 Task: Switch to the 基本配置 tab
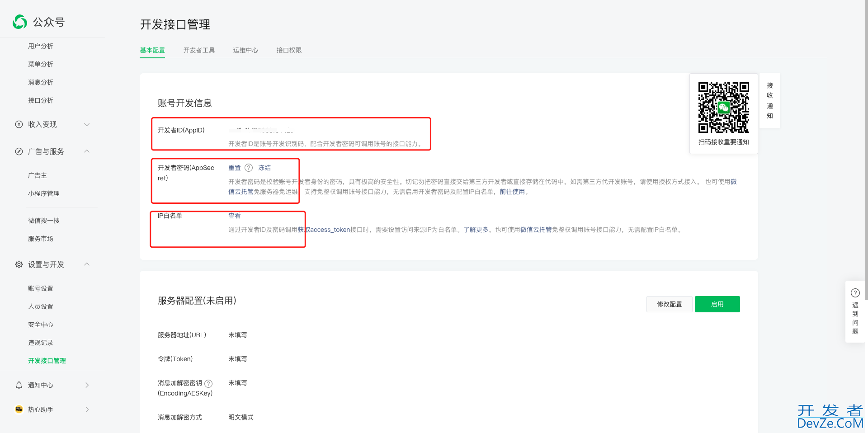point(152,50)
